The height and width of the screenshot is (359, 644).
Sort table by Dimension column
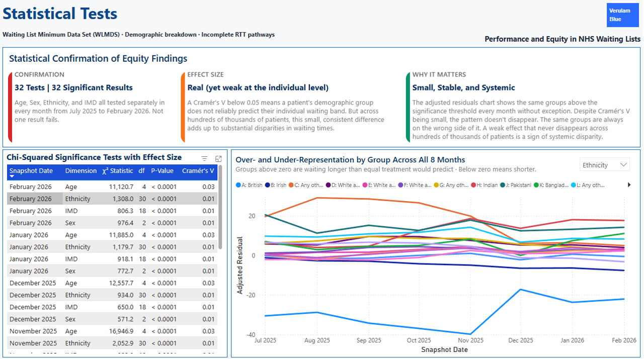(x=81, y=171)
